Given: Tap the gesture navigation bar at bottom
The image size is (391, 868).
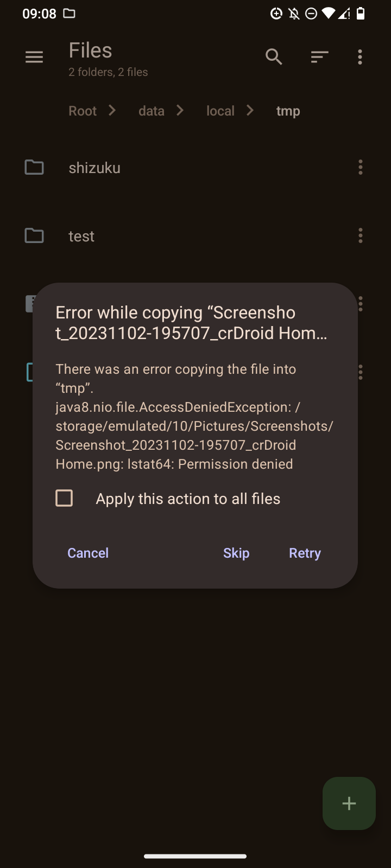Looking at the screenshot, I should coord(195,841).
